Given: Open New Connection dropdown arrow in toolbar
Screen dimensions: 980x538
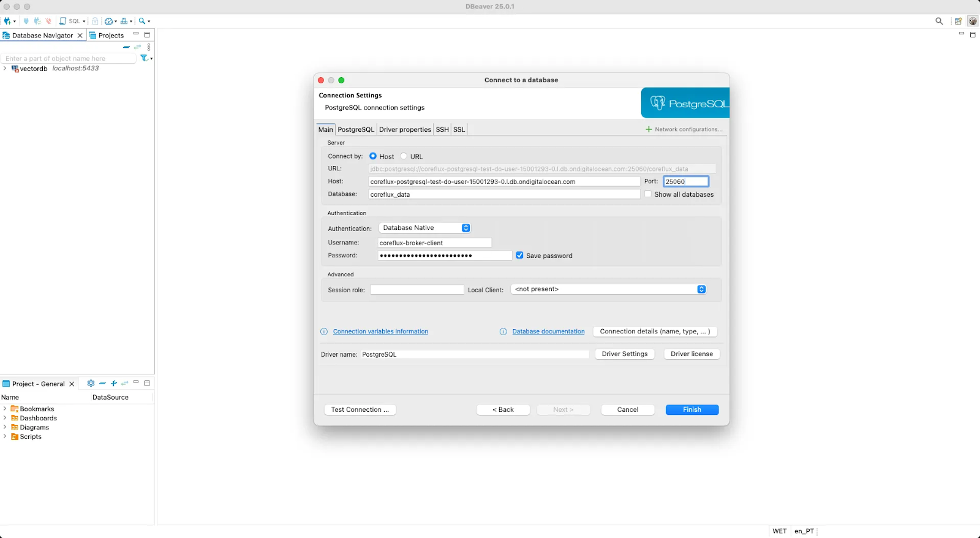Looking at the screenshot, I should click(x=15, y=21).
